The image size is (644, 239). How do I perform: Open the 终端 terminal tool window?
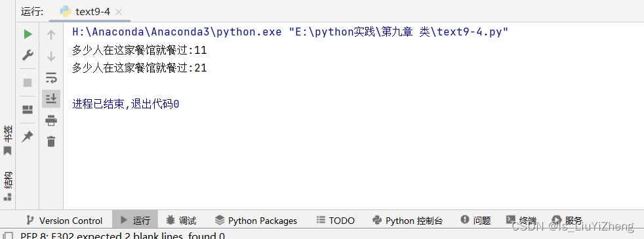point(521,221)
